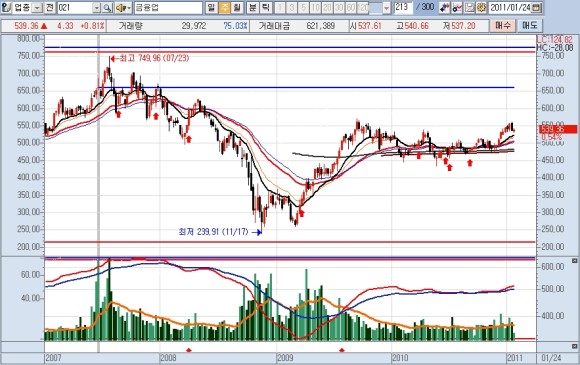Switch chart to daily 일 period
The image size is (580, 365).
point(211,8)
